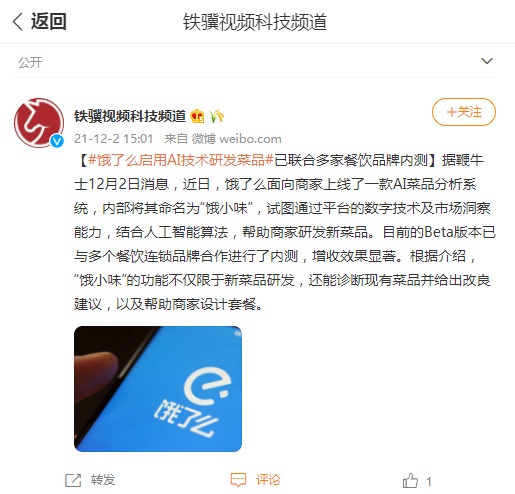Click the 评论 comment label
Viewport: 515px width, 494px height.
coord(268,480)
